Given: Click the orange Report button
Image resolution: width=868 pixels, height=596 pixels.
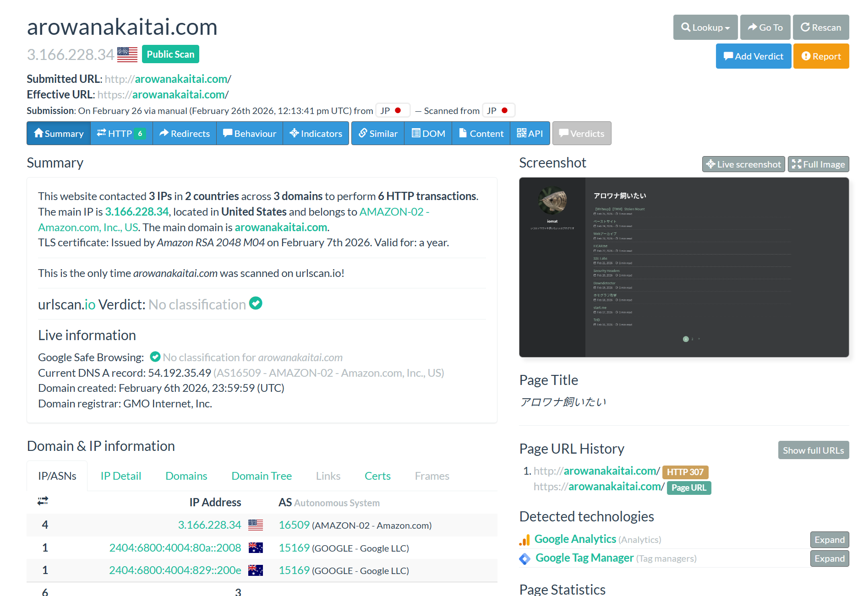Looking at the screenshot, I should [x=820, y=56].
